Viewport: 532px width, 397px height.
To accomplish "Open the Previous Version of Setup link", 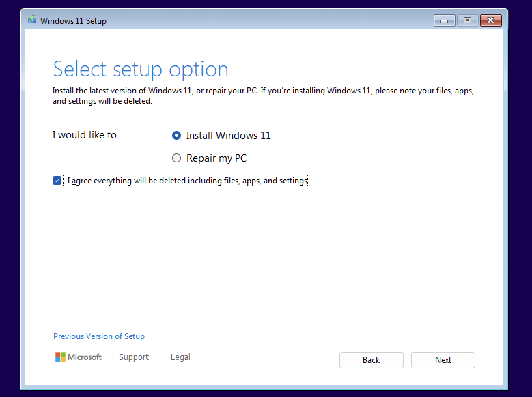I will 99,336.
